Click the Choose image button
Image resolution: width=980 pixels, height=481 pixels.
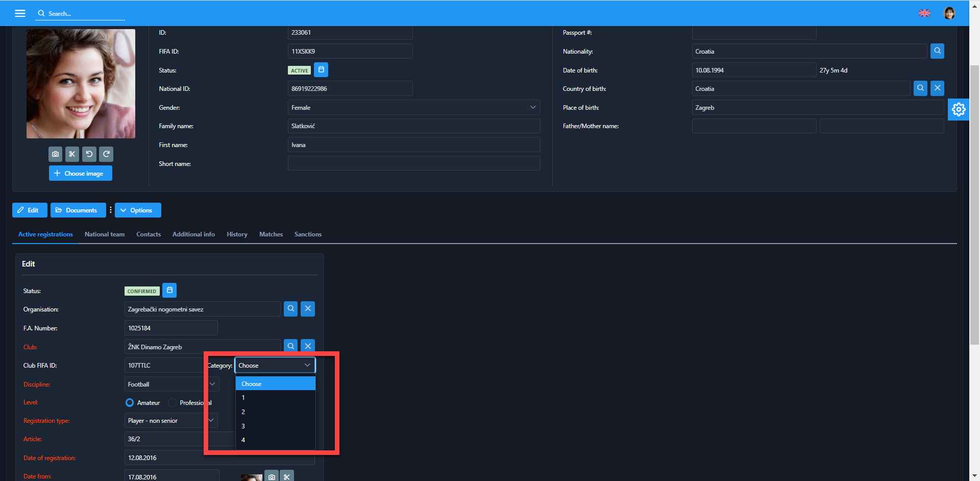(x=80, y=174)
